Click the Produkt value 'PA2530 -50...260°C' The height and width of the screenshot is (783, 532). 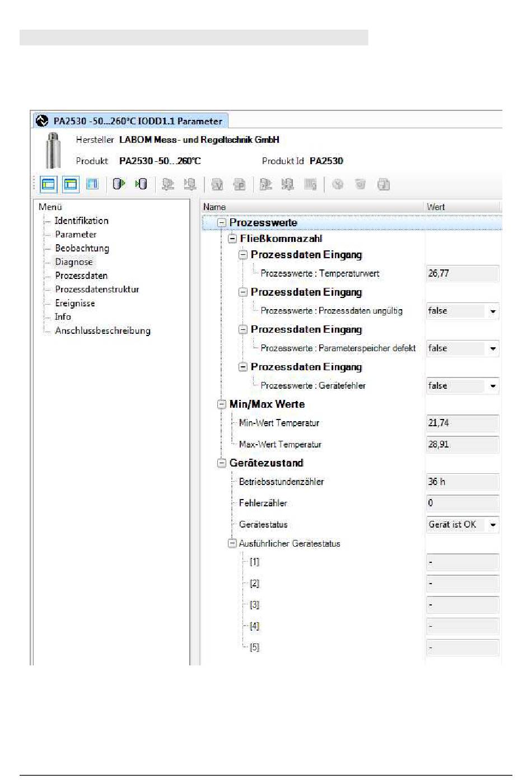coord(160,161)
